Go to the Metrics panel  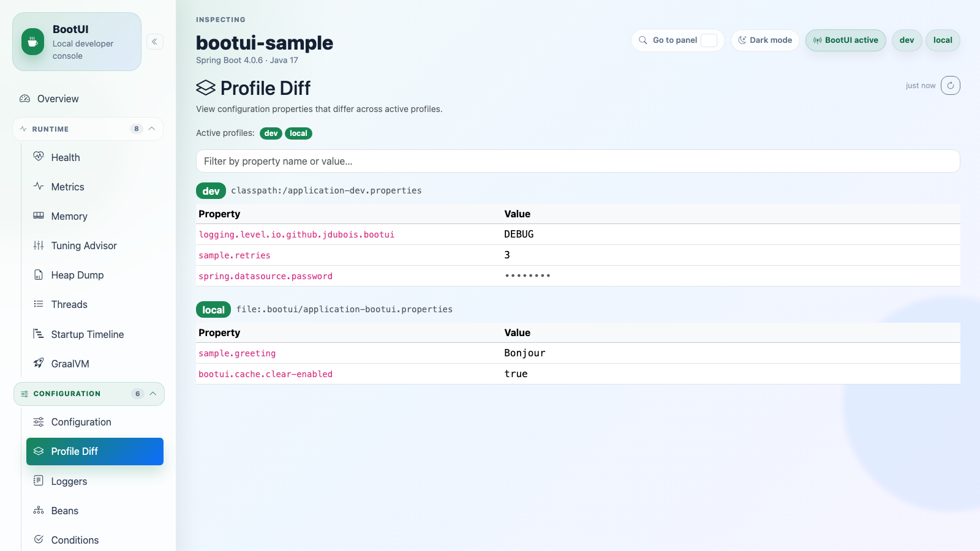[x=95, y=187]
